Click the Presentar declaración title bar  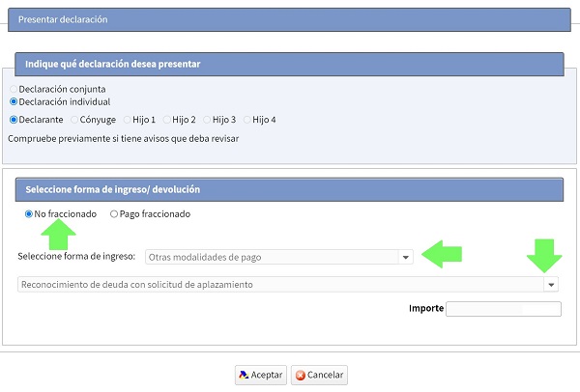coord(290,18)
